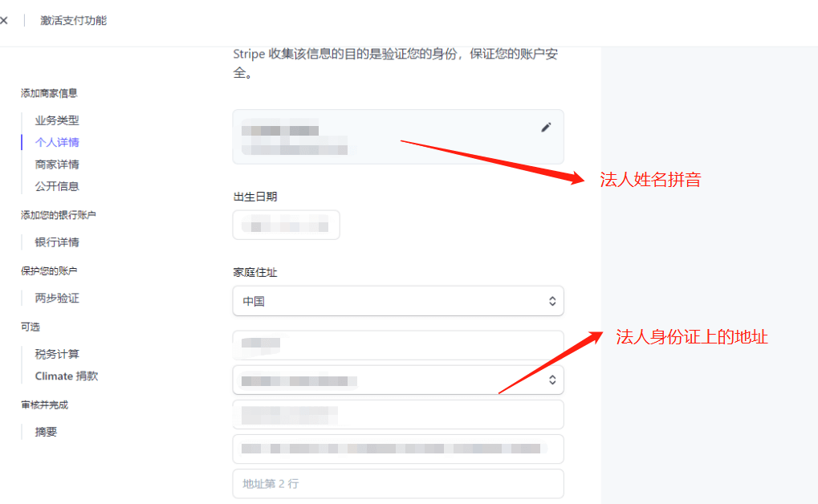The image size is (818, 504).
Task: Go to 税务计算 optional step
Action: click(x=57, y=354)
